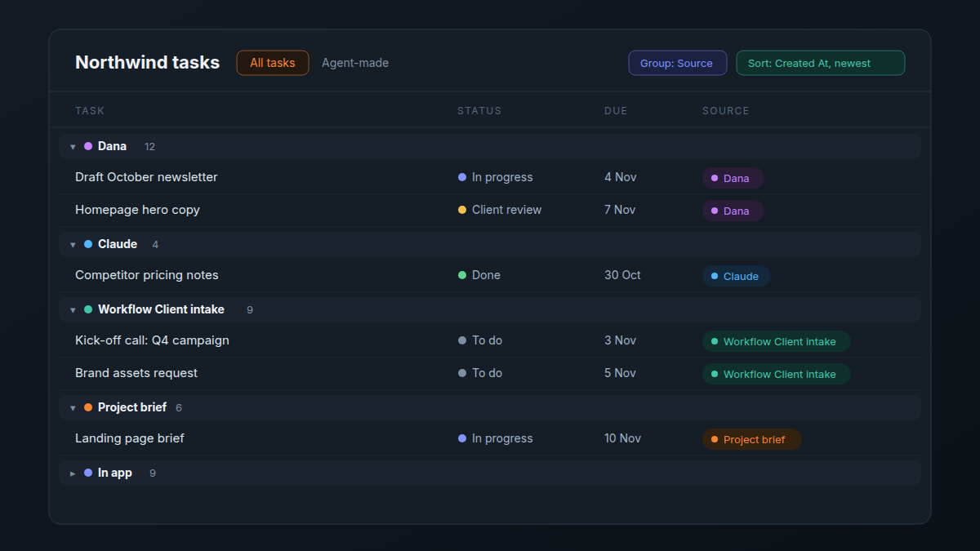Open the Landing page brief task

(130, 438)
